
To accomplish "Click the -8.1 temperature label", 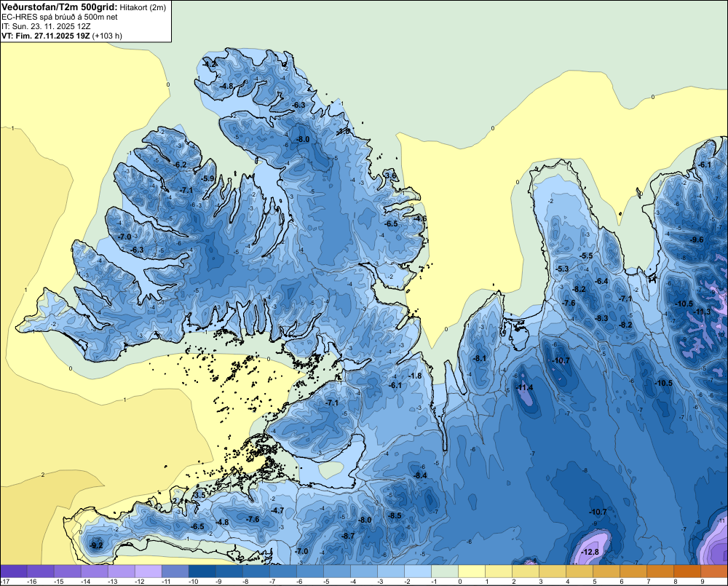I will (x=480, y=358).
